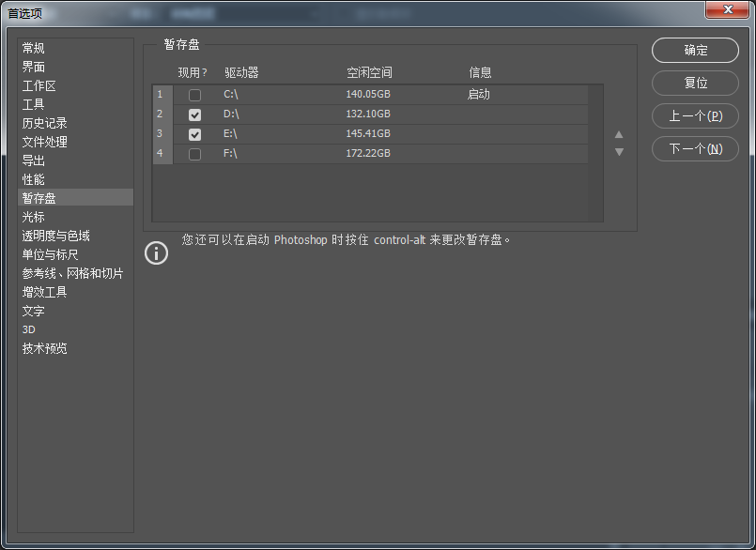Go to next page with 下一个(N)

695,148
